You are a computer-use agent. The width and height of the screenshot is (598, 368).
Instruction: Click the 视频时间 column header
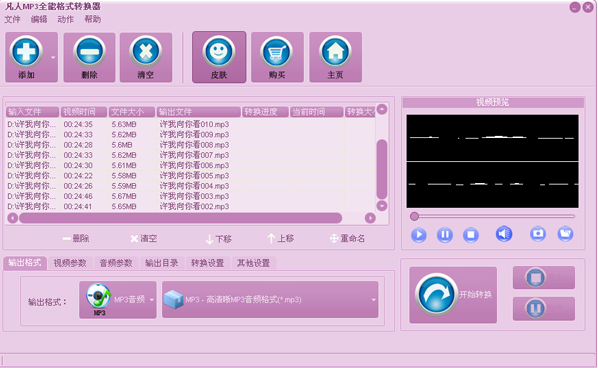tap(84, 112)
